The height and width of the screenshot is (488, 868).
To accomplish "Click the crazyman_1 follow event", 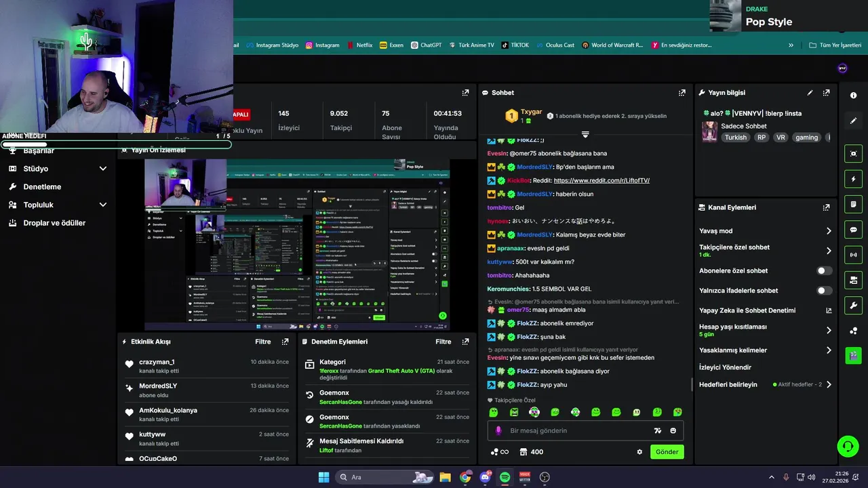I will [x=205, y=366].
